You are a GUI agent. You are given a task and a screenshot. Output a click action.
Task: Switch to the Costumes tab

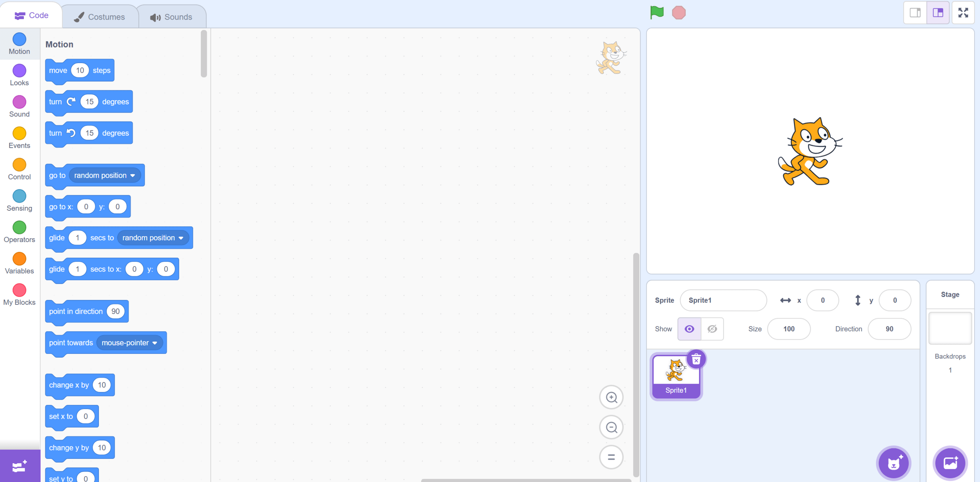click(x=100, y=17)
